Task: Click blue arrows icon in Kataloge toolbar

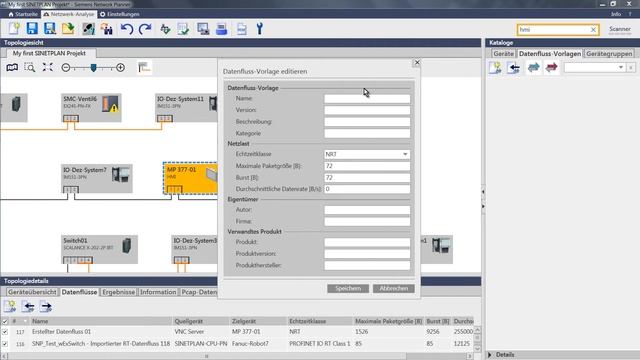Action: [x=533, y=67]
